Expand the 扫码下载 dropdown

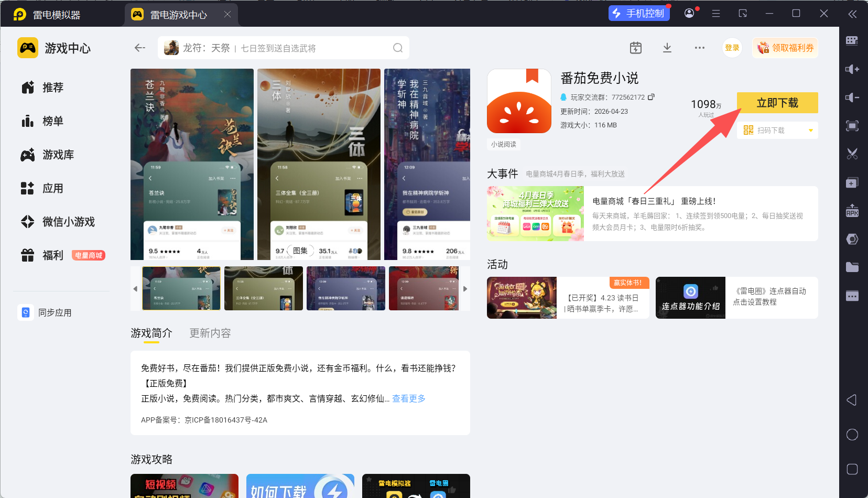tap(810, 131)
